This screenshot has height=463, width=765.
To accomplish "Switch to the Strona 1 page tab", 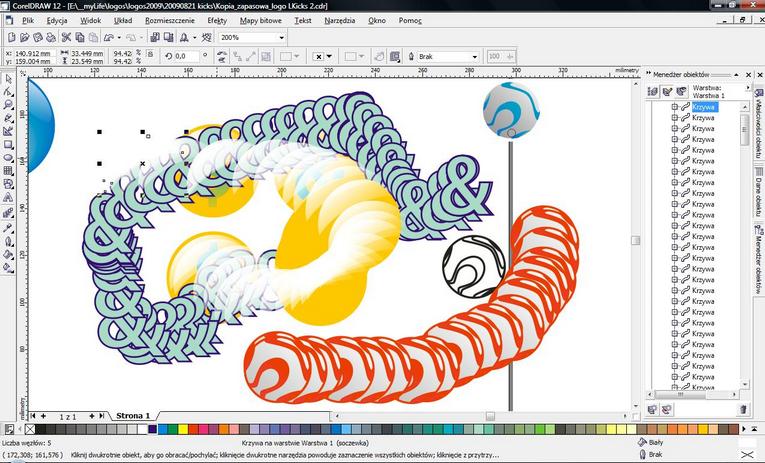I will pos(133,415).
